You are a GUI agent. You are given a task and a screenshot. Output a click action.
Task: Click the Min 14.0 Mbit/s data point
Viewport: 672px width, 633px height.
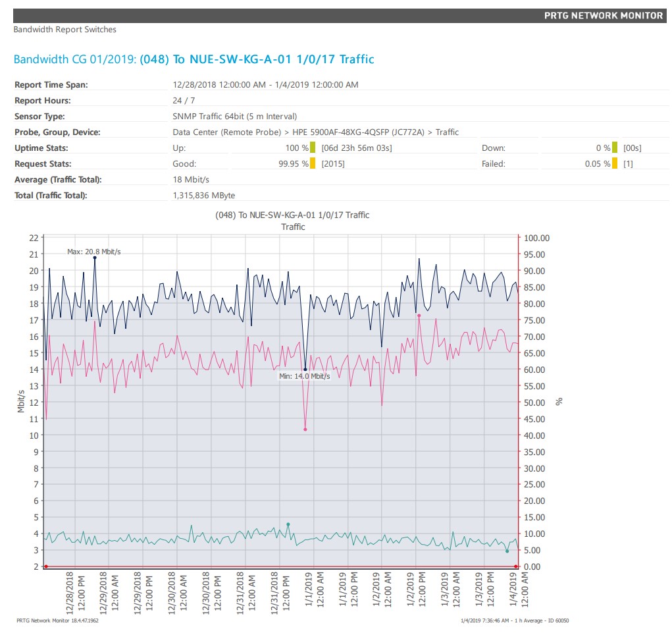click(x=305, y=370)
